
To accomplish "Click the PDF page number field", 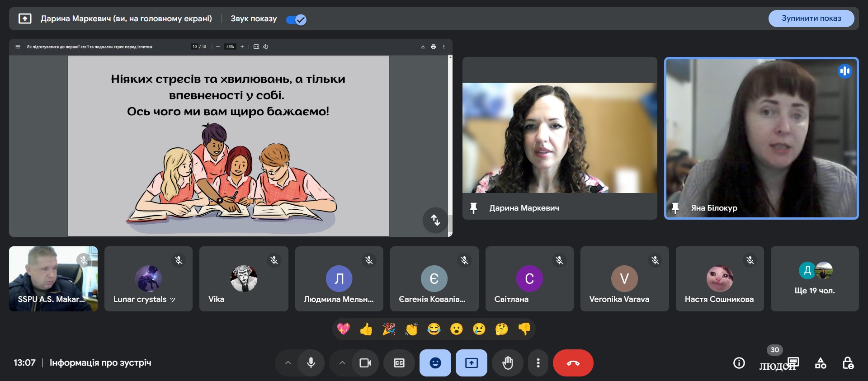I will tap(195, 47).
